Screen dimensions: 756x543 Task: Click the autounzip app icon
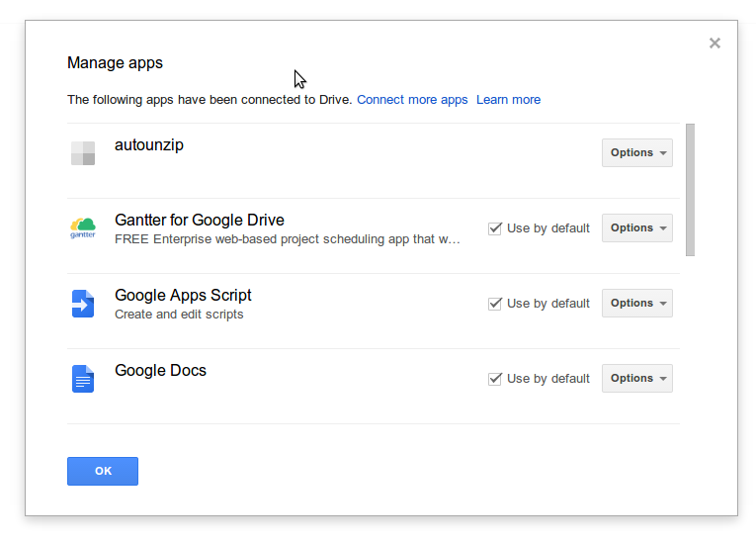(x=83, y=153)
